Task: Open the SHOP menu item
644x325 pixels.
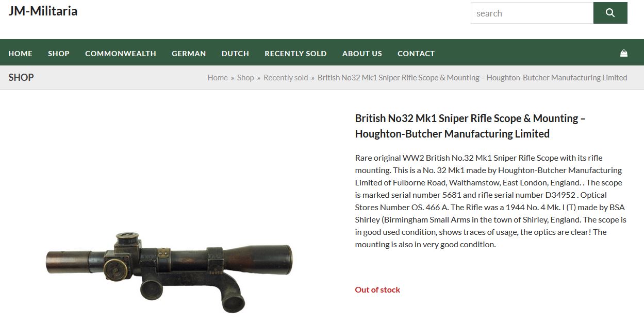Action: coord(59,54)
